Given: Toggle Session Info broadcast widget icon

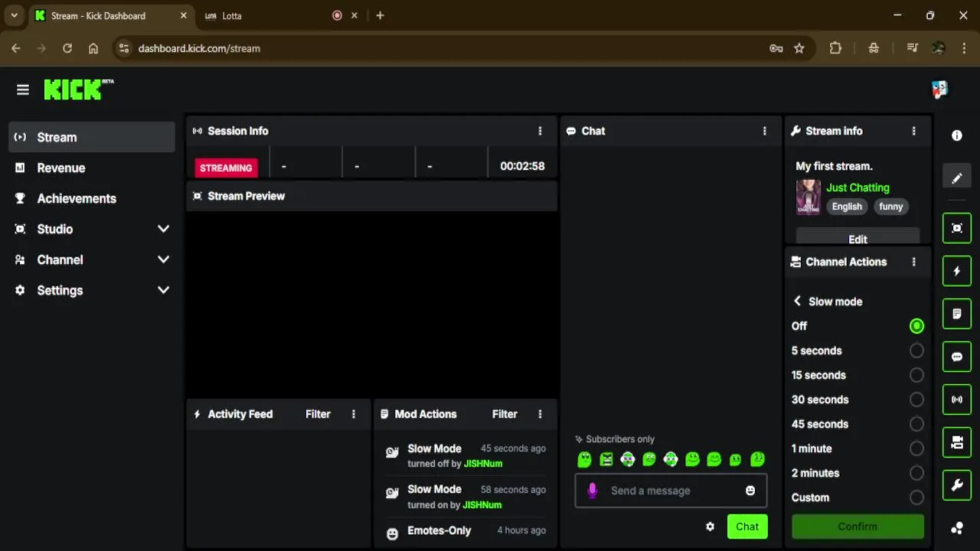Looking at the screenshot, I should [x=957, y=399].
